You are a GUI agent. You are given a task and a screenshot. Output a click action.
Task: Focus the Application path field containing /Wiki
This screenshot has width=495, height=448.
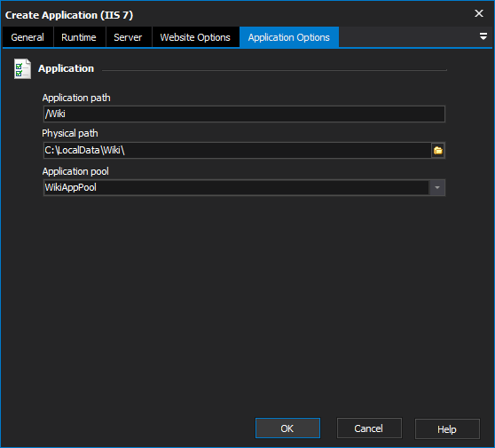pos(244,114)
